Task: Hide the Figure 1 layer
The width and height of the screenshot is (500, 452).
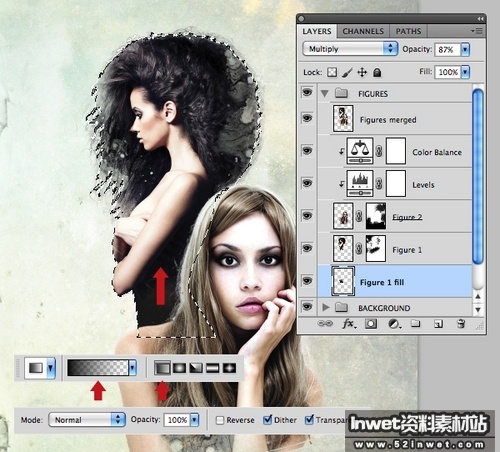Action: pos(307,248)
